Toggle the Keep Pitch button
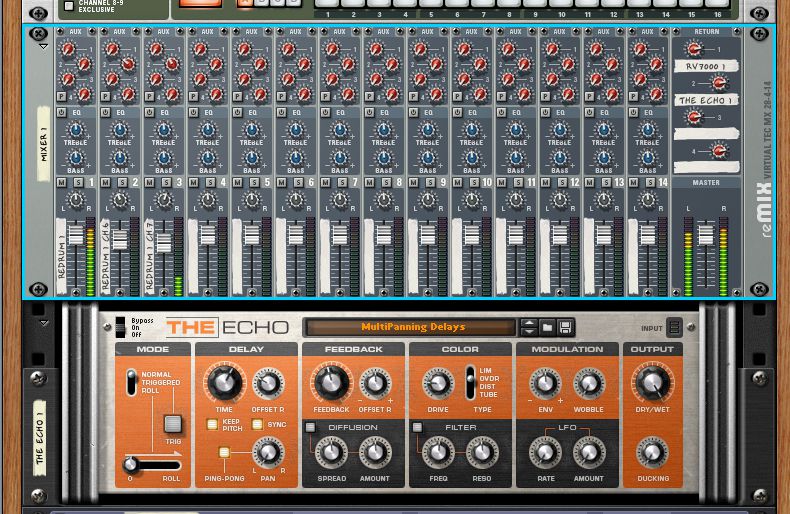The height and width of the screenshot is (514, 790). (x=212, y=424)
